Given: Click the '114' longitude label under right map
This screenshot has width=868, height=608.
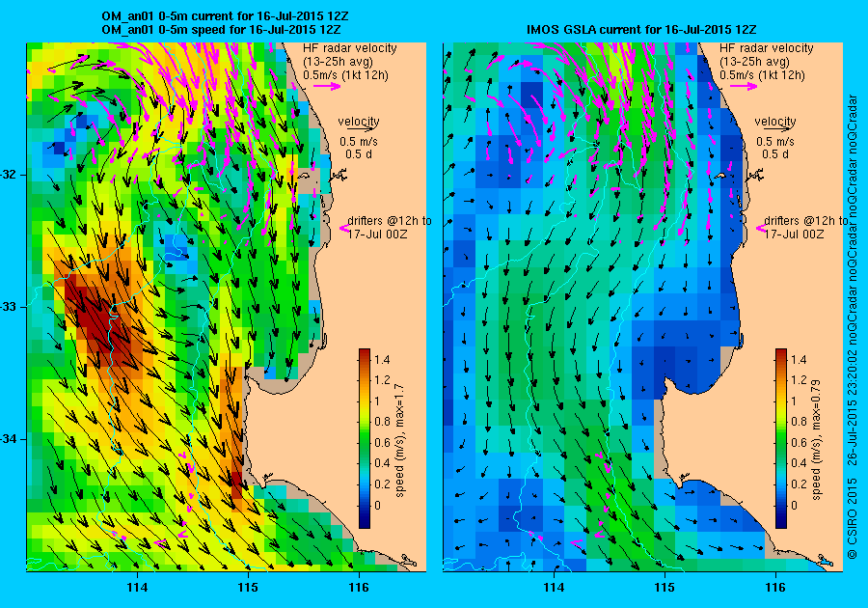Looking at the screenshot, I should pos(554,588).
